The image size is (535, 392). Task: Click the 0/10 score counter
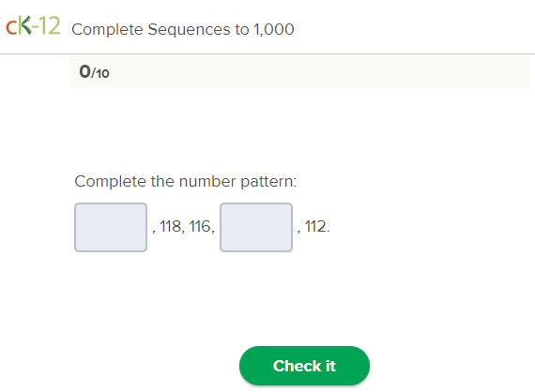(x=94, y=72)
